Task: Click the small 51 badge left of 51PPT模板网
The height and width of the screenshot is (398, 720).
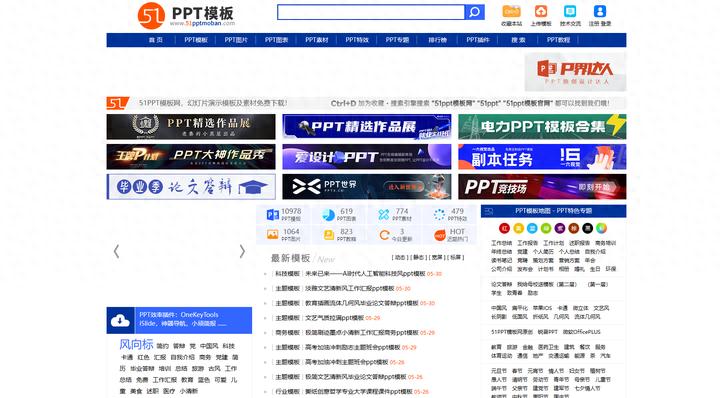Action: [117, 103]
